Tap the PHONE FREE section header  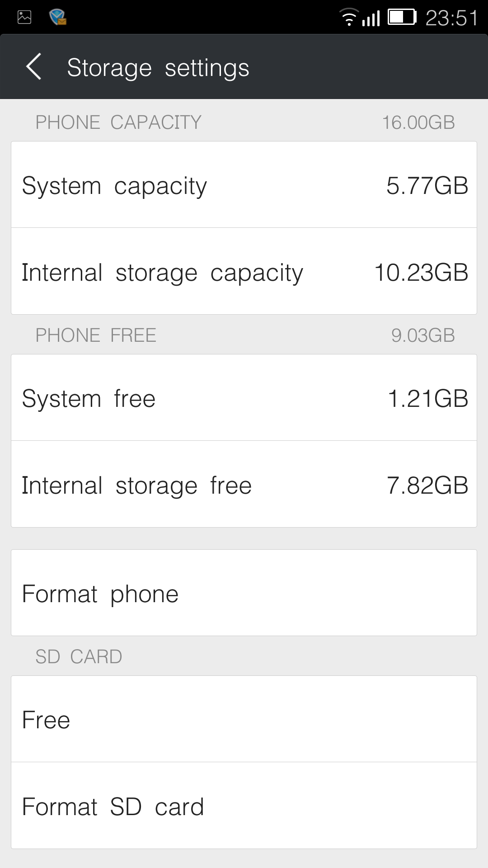[x=96, y=335]
